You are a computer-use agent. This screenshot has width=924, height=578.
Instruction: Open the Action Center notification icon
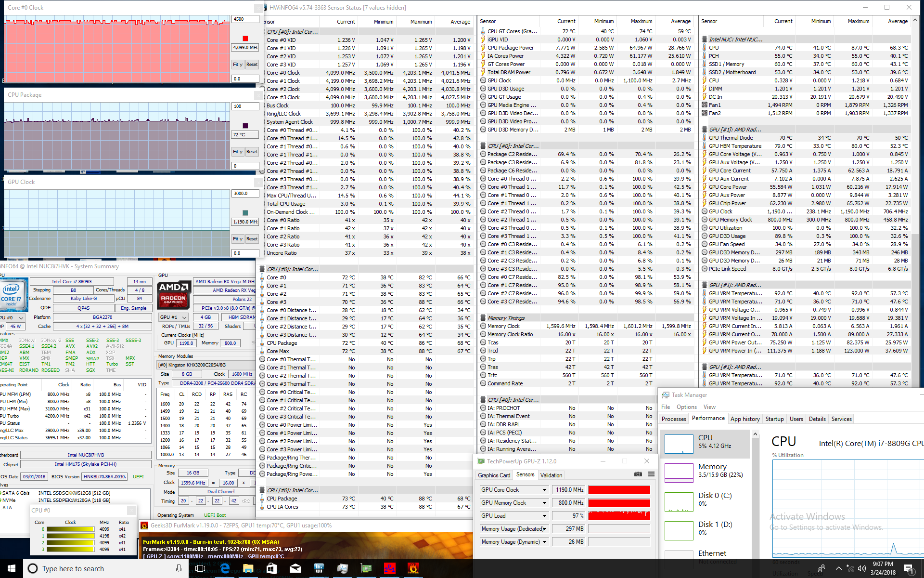pyautogui.click(x=909, y=568)
